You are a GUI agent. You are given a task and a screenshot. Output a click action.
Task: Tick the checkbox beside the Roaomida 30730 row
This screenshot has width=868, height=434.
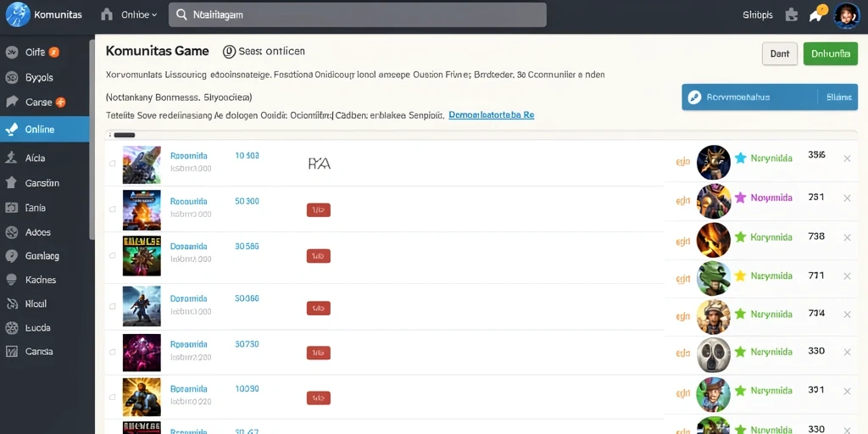(113, 352)
